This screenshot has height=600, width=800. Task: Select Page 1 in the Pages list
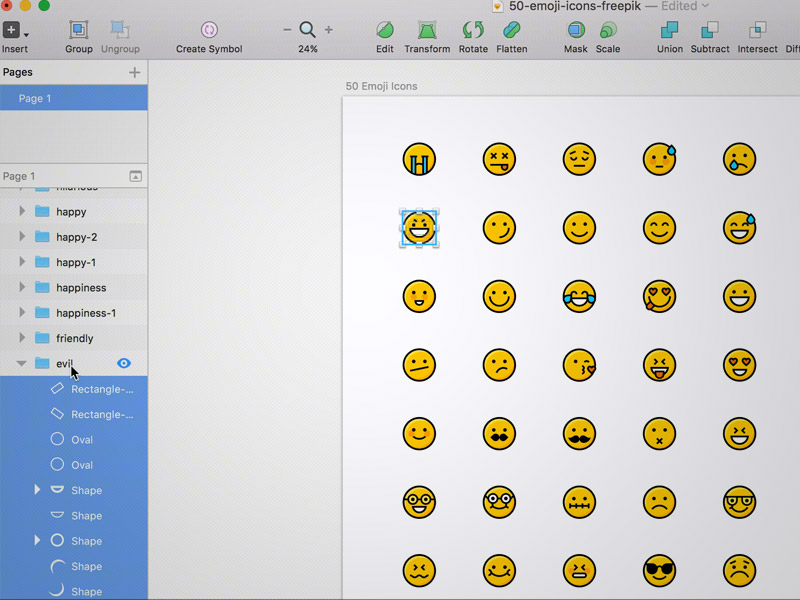74,98
